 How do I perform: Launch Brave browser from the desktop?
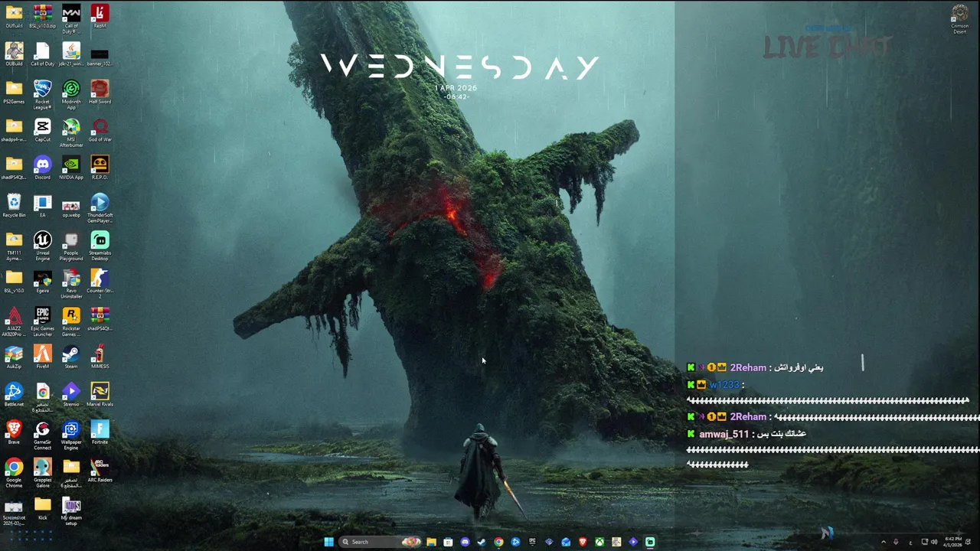(14, 432)
